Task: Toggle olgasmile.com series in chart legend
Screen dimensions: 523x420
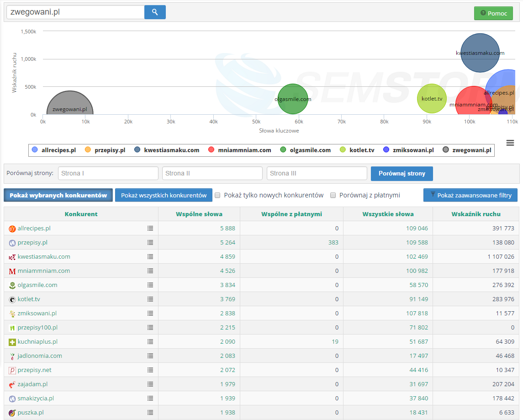Action: point(306,150)
